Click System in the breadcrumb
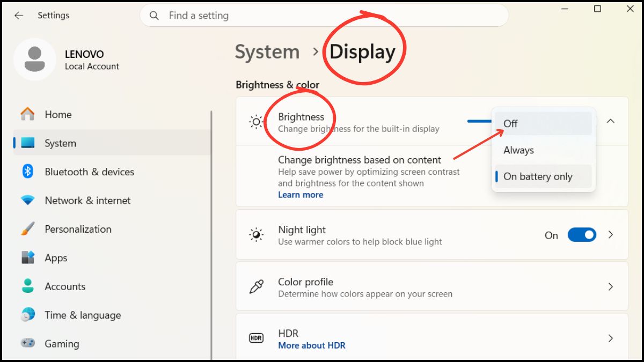Screen dimensions: 644x362 pyautogui.click(x=267, y=51)
